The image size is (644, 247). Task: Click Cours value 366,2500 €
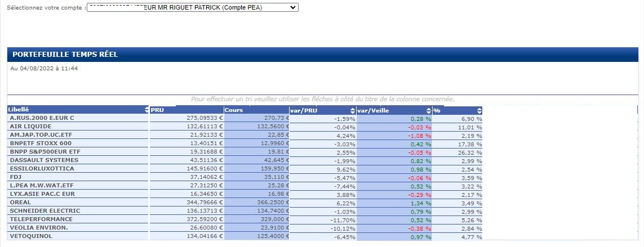[x=273, y=203]
